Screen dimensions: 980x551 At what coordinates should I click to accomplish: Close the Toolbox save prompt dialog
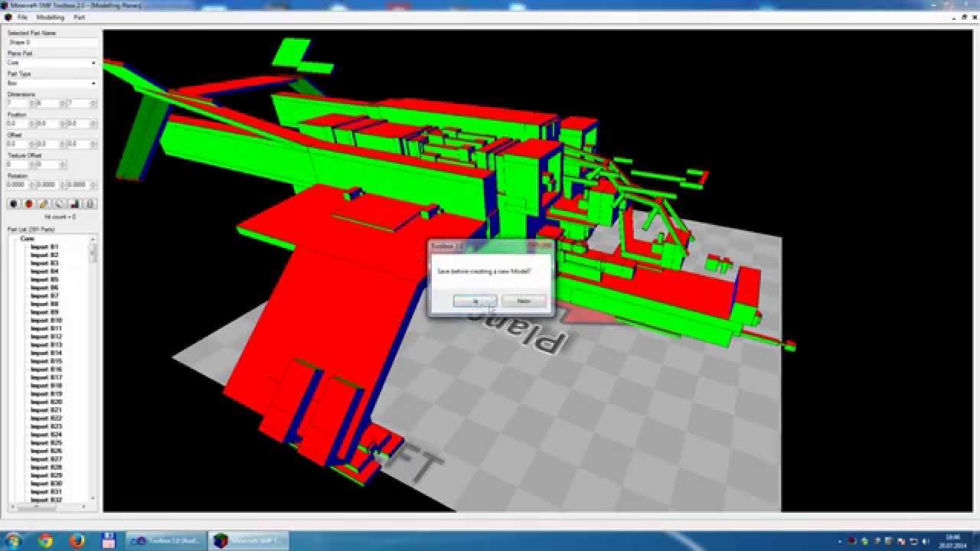[541, 246]
